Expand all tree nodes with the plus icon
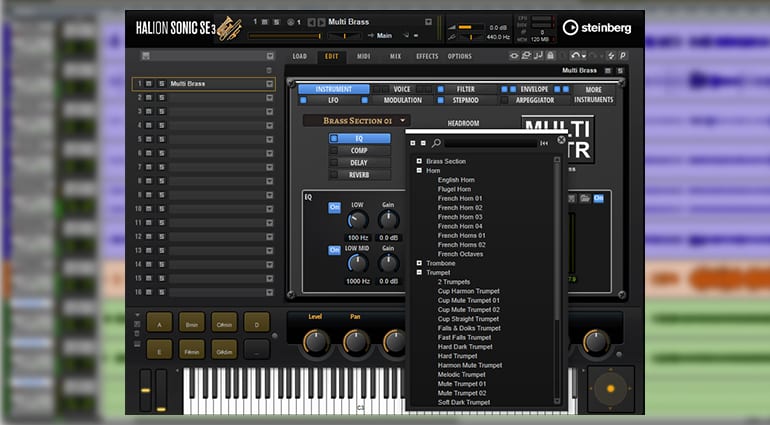The image size is (770, 425). pos(413,143)
